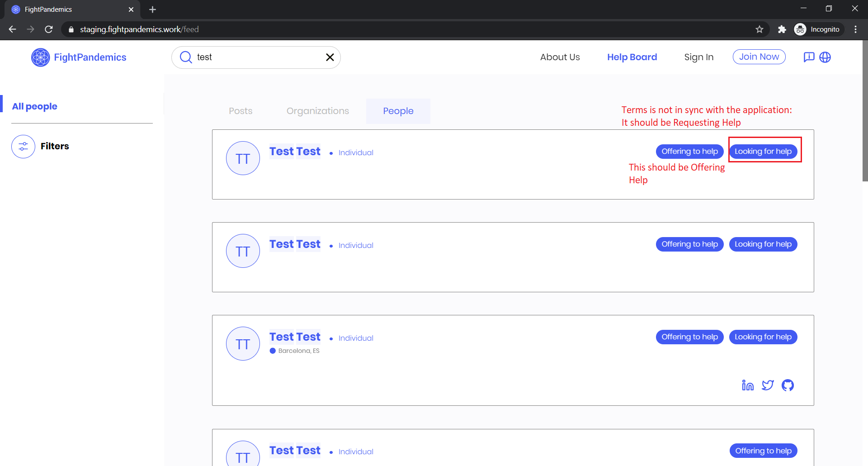Click the highlighted Looking for help tag
This screenshot has width=868, height=466.
[x=764, y=151]
